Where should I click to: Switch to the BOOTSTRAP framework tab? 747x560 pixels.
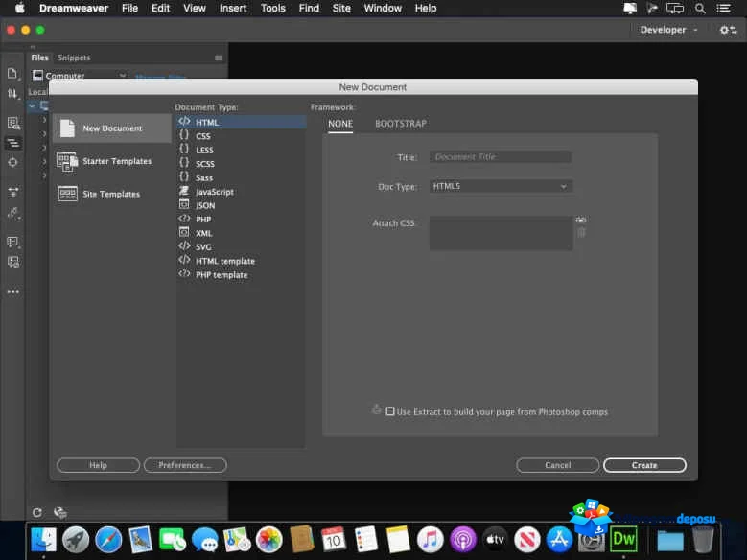point(401,124)
